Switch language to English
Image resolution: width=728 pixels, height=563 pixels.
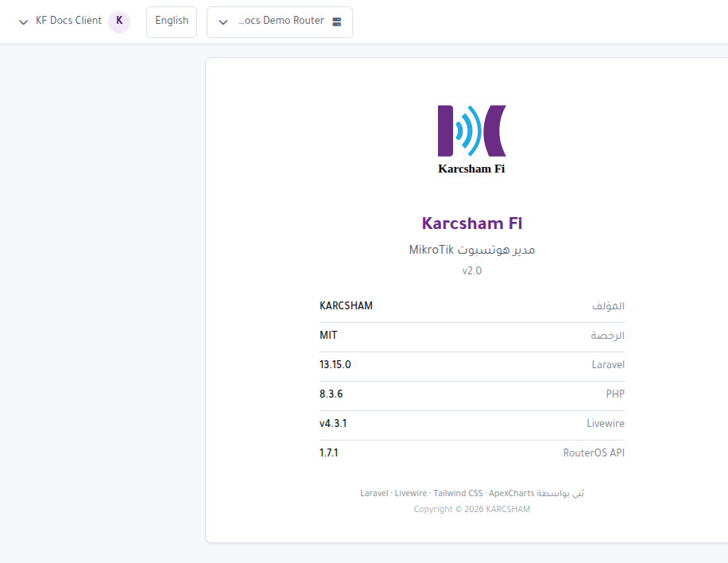(x=172, y=21)
